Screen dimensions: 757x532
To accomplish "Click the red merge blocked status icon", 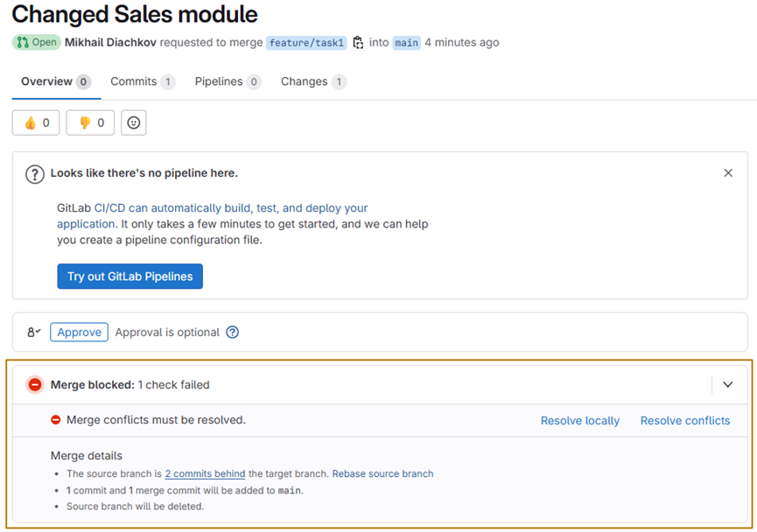I will [35, 385].
